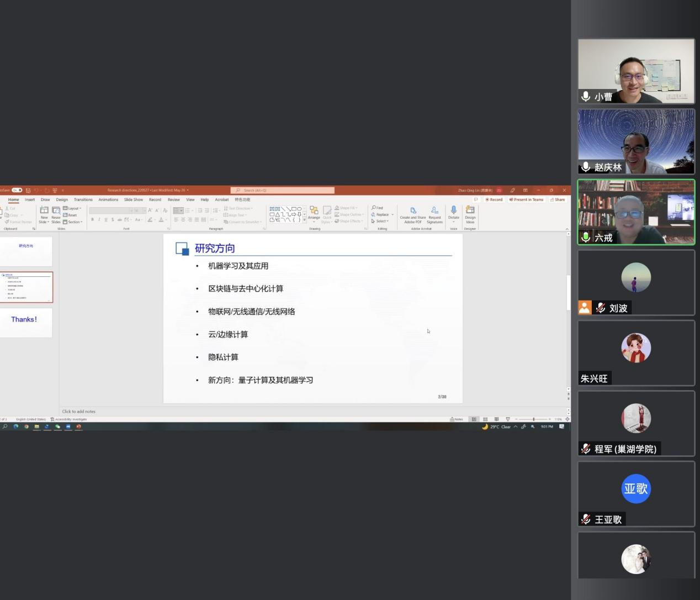
Task: Expand the Layout dropdown
Action: (x=73, y=208)
